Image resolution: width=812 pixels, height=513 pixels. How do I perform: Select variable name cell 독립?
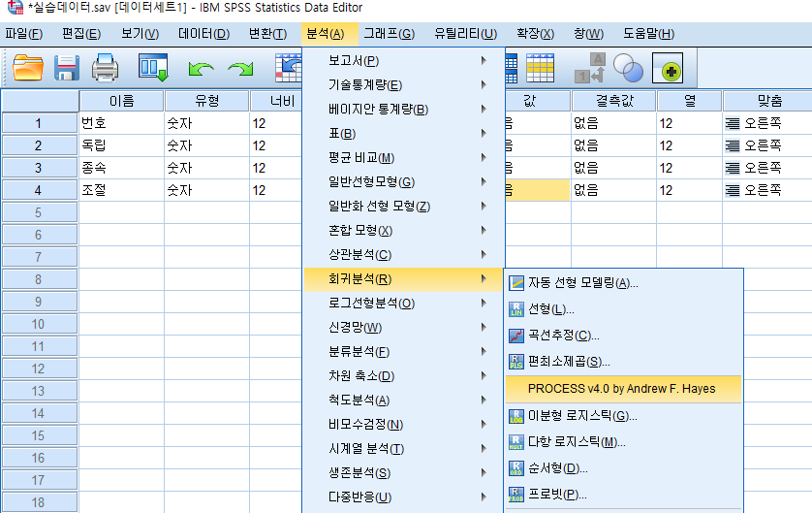pos(122,145)
